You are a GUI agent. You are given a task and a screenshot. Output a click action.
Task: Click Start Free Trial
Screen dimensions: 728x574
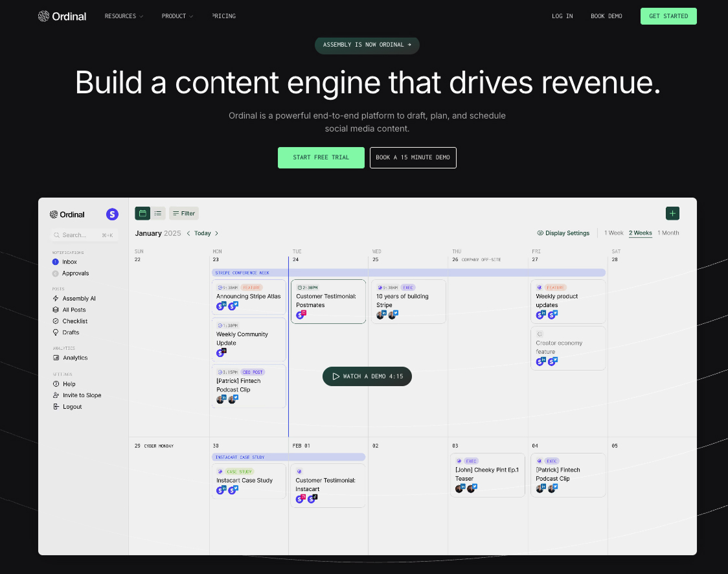tap(321, 158)
